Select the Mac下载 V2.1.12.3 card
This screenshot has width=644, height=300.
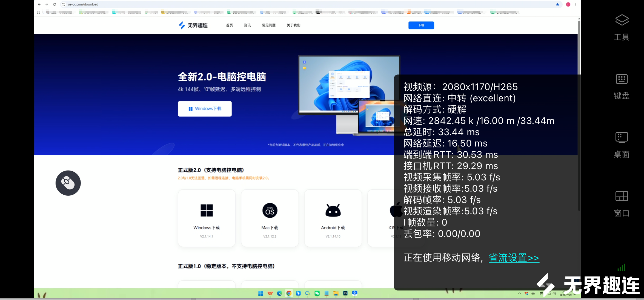tap(270, 218)
